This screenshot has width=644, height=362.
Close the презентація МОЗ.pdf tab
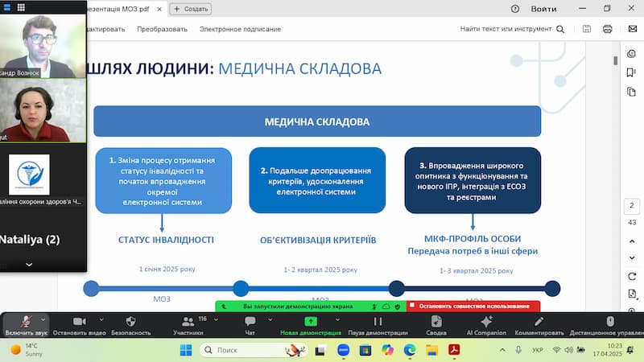[x=159, y=9]
